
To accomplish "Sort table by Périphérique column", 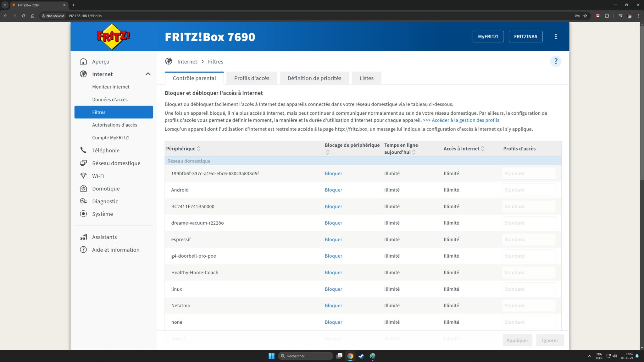I will (x=198, y=149).
